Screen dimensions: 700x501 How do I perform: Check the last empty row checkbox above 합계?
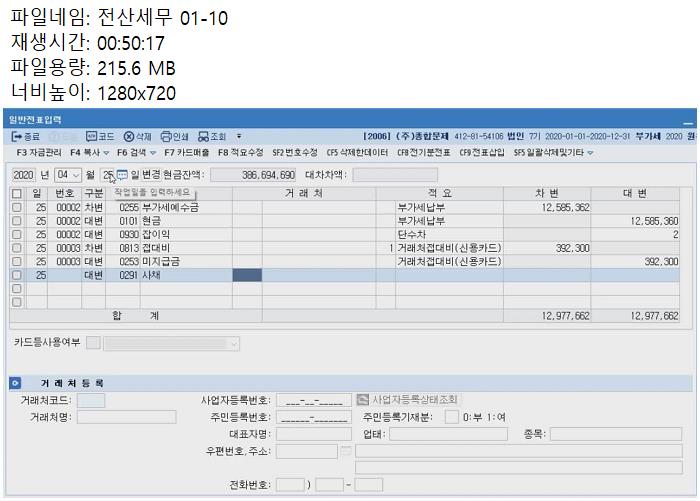point(17,302)
